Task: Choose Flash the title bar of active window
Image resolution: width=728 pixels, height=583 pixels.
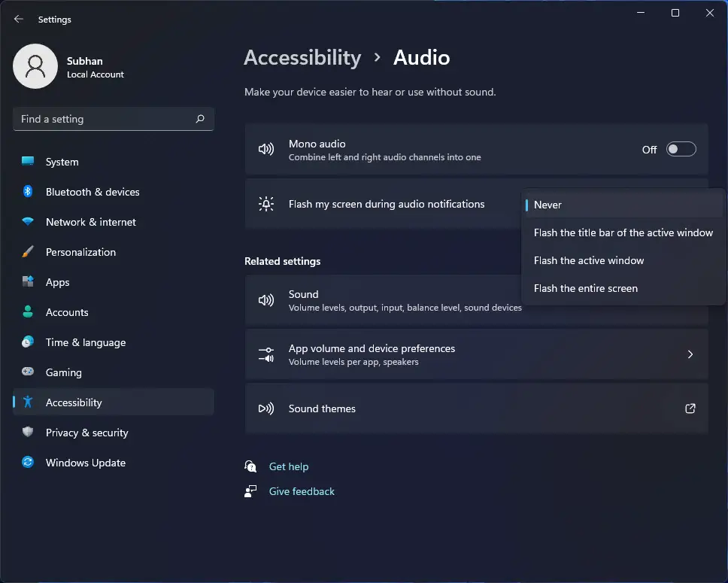Action: point(623,232)
